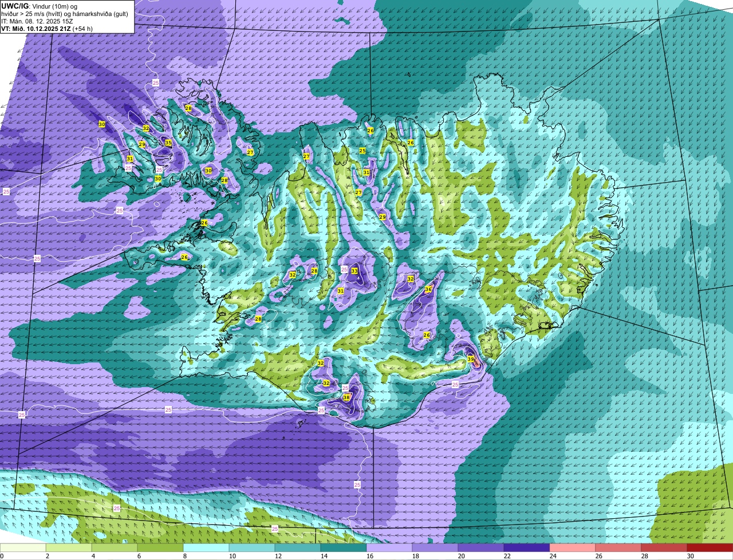Click the yellow '35' gust label in Westfjords
Image resolution: width=733 pixels, height=560 pixels.
pyautogui.click(x=168, y=143)
